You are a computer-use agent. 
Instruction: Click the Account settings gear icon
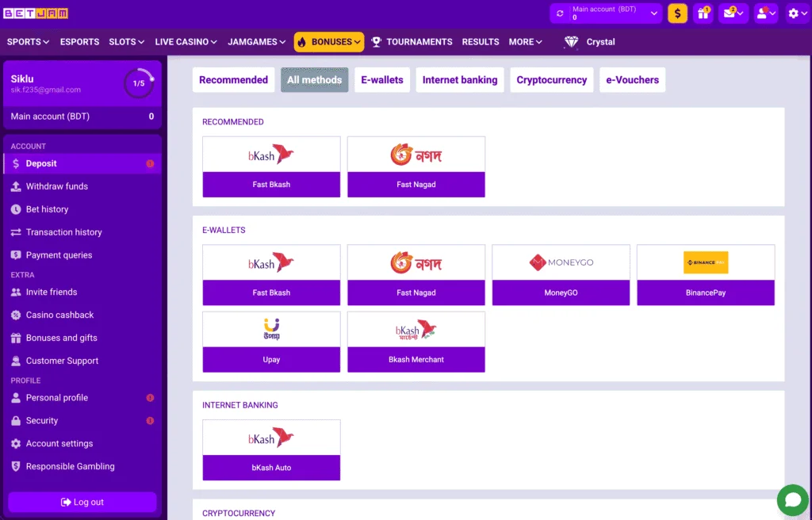coord(16,443)
